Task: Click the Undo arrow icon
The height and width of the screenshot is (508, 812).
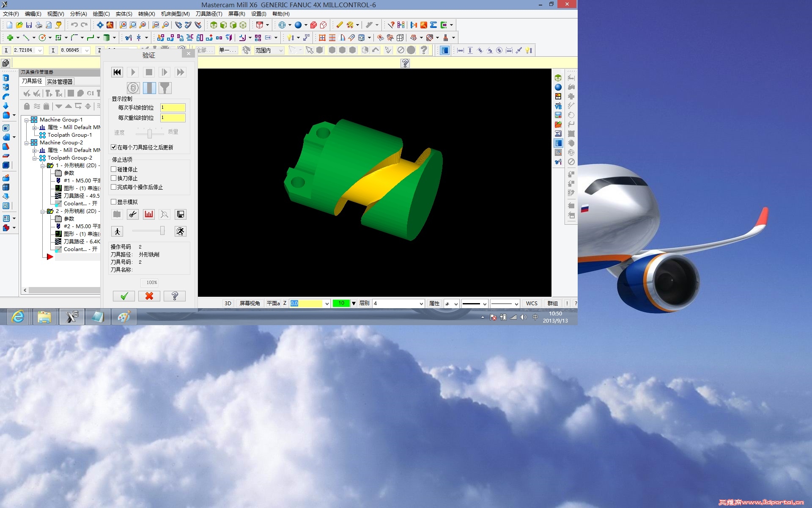Action: tap(74, 25)
